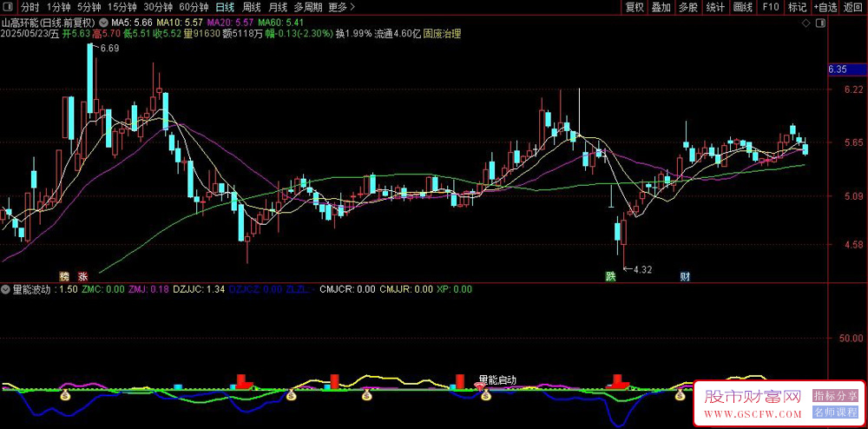Switch to the 周线 weekly tab
This screenshot has height=429, width=868.
point(252,7)
